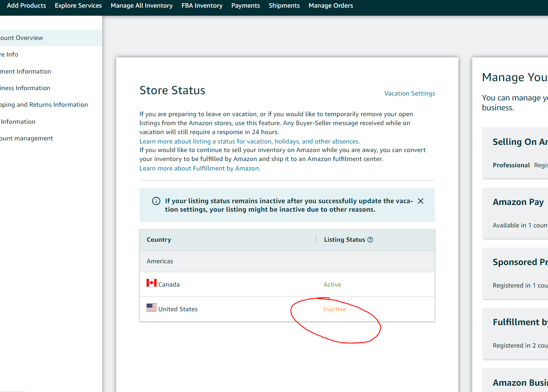
Task: Open 'Learn more about listing a status for vacation' link
Action: (249, 141)
